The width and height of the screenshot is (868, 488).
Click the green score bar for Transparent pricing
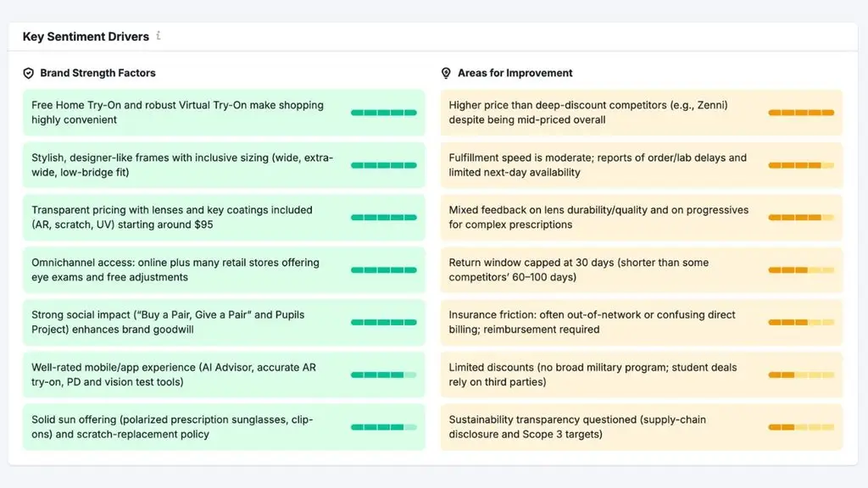(x=384, y=218)
